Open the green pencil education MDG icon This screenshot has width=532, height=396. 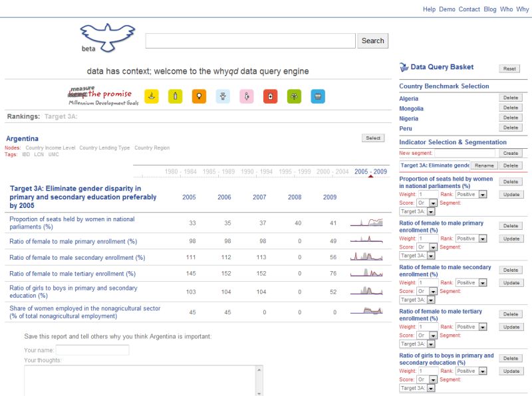click(176, 96)
